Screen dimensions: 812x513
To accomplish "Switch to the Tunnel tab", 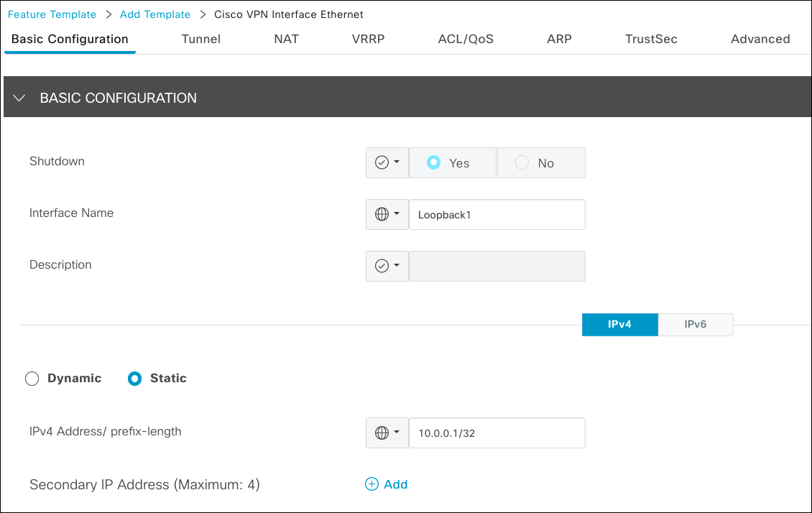I will pyautogui.click(x=201, y=39).
